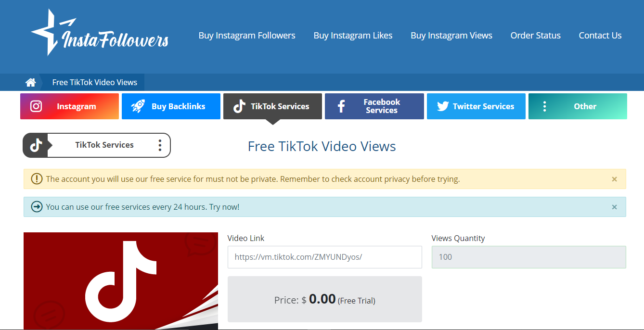This screenshot has height=330, width=644.
Task: Open Buy Instagram Likes page
Action: pyautogui.click(x=353, y=36)
